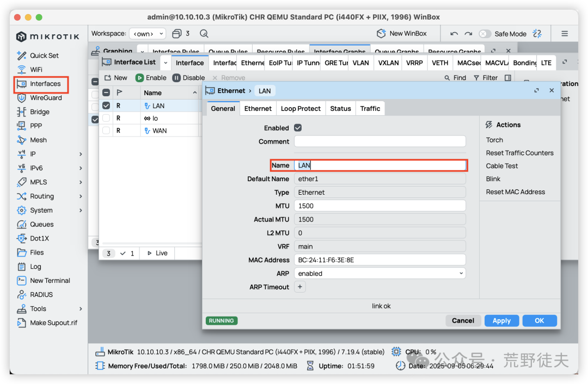Run the Torch action
The width and height of the screenshot is (588, 384).
pos(494,140)
